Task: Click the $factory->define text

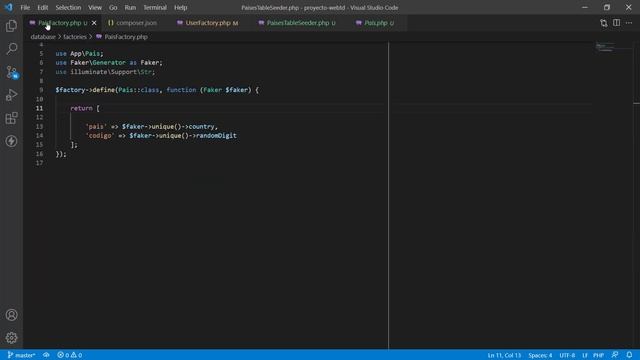Action: tap(85, 90)
